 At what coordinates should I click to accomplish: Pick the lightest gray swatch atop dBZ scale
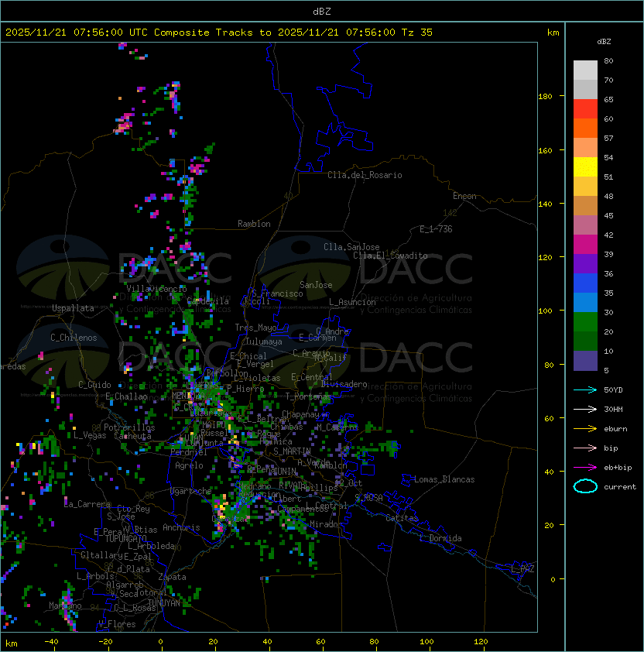point(585,70)
